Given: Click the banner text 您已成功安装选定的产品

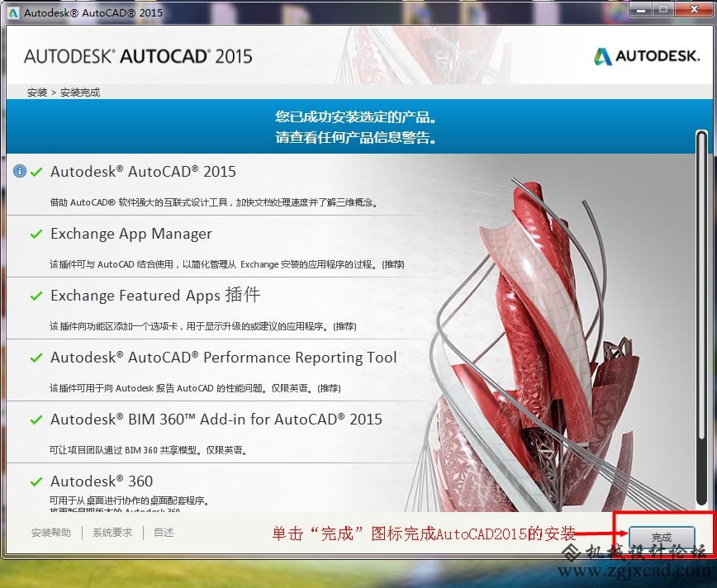Looking at the screenshot, I should (x=355, y=117).
